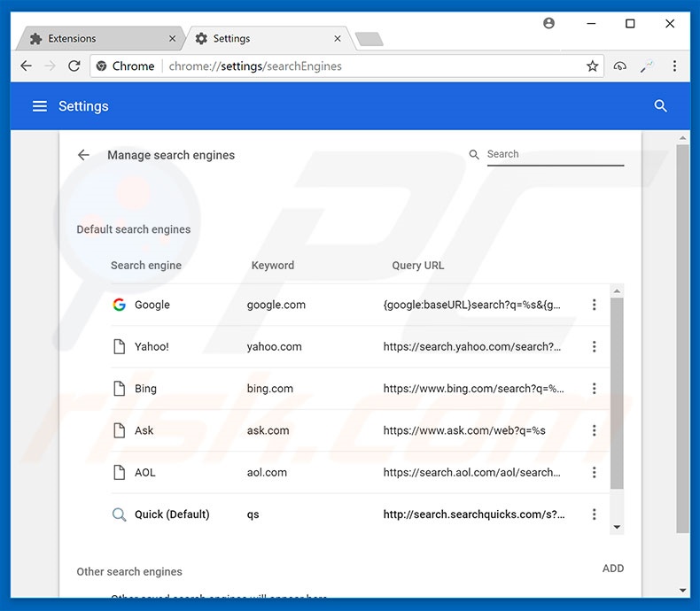Click the browser back arrow
The image size is (700, 611).
[27, 66]
